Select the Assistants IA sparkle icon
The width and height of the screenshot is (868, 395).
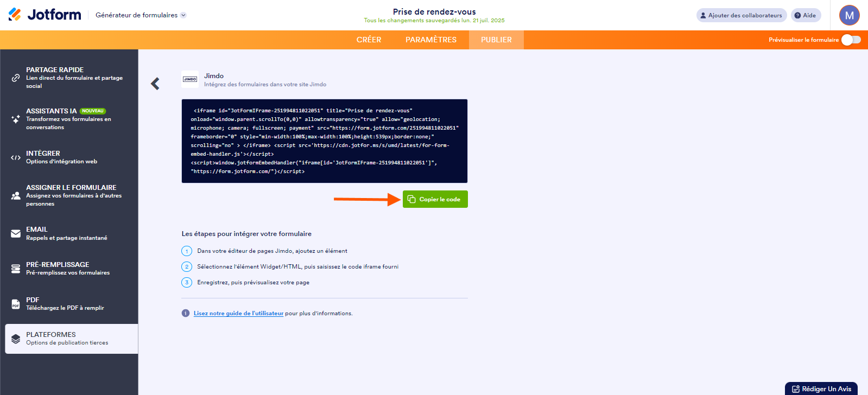pyautogui.click(x=16, y=119)
